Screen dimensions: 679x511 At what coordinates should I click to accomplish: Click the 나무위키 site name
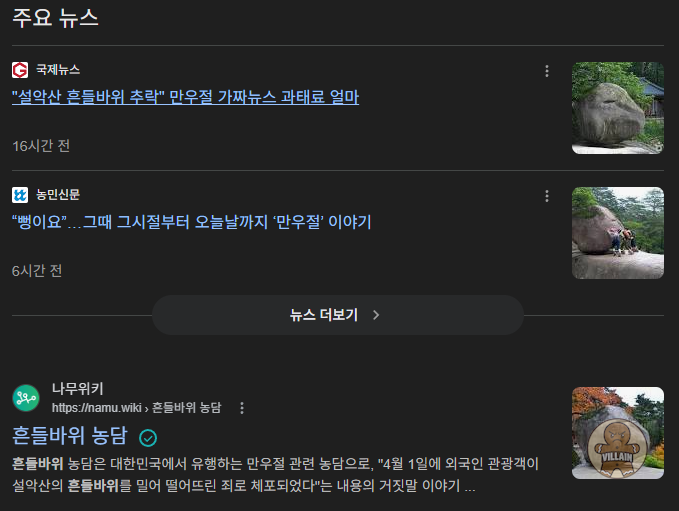[x=78, y=388]
